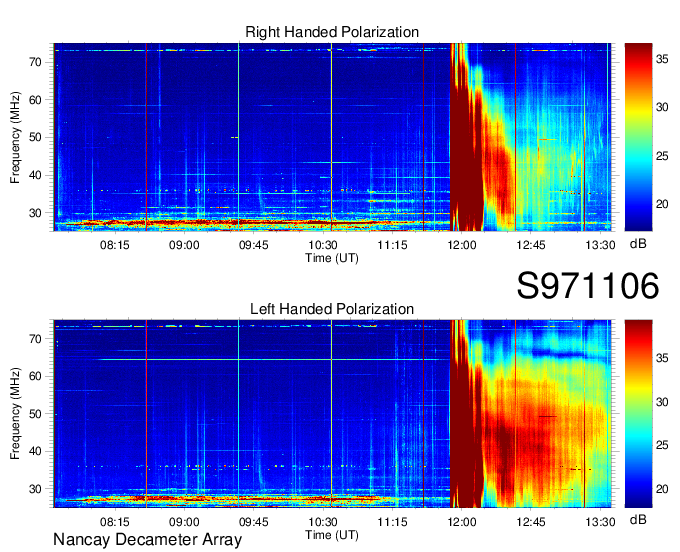The width and height of the screenshot is (680, 552).
Task: Click "Time (UT)" label under left-handed plot
Action: pos(332,535)
